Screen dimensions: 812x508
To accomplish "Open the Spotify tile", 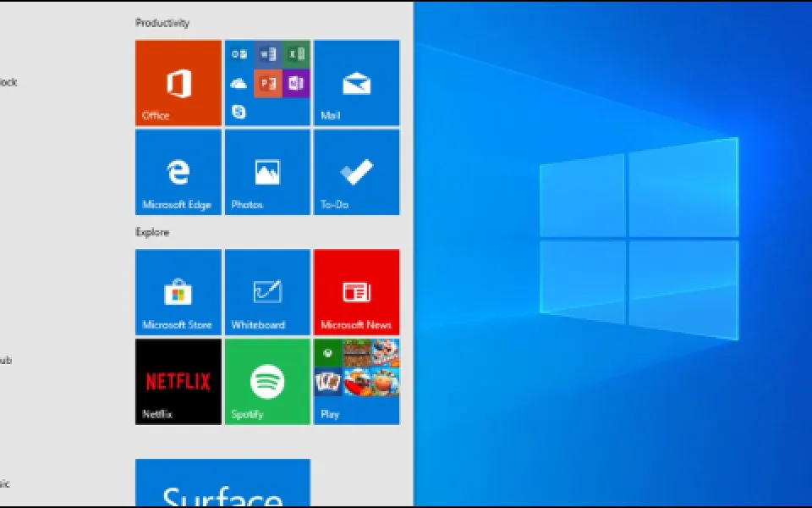I will (x=267, y=382).
